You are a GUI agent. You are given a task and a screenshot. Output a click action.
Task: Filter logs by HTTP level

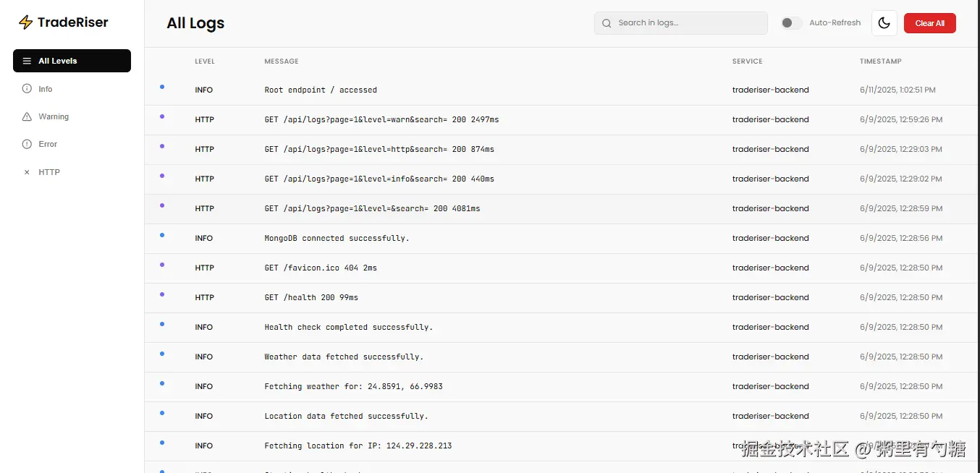coord(49,172)
